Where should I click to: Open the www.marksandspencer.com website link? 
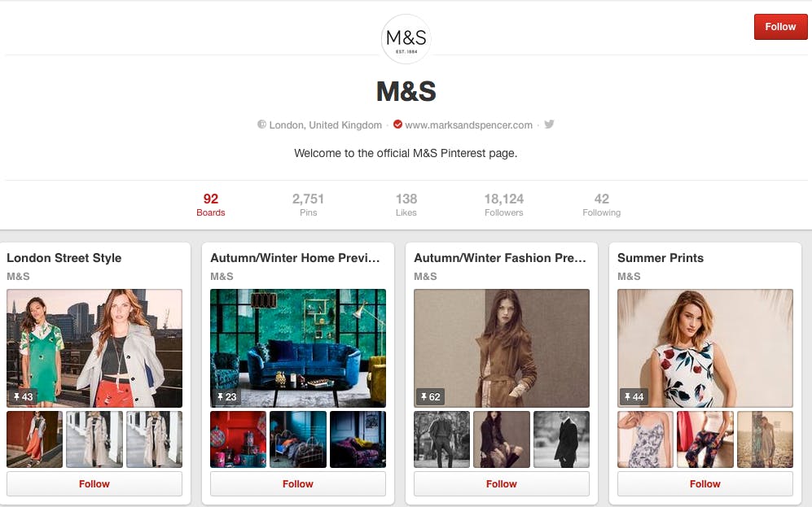(x=468, y=125)
